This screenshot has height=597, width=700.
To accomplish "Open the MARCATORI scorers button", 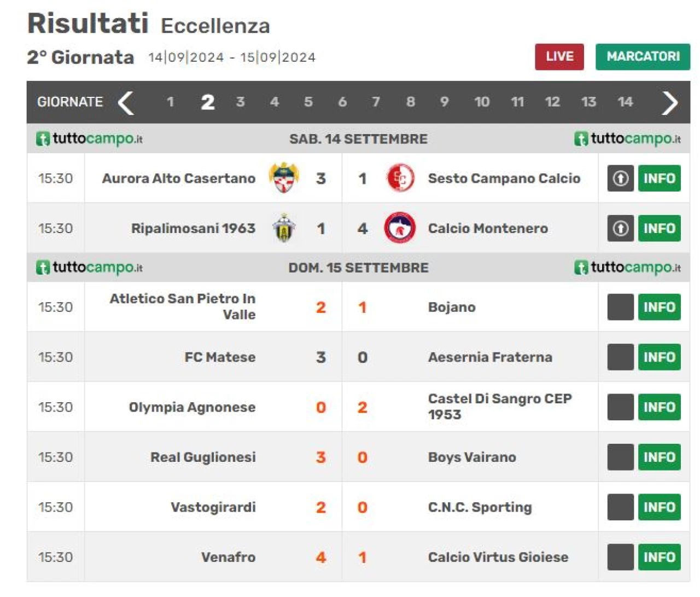I will [x=643, y=57].
